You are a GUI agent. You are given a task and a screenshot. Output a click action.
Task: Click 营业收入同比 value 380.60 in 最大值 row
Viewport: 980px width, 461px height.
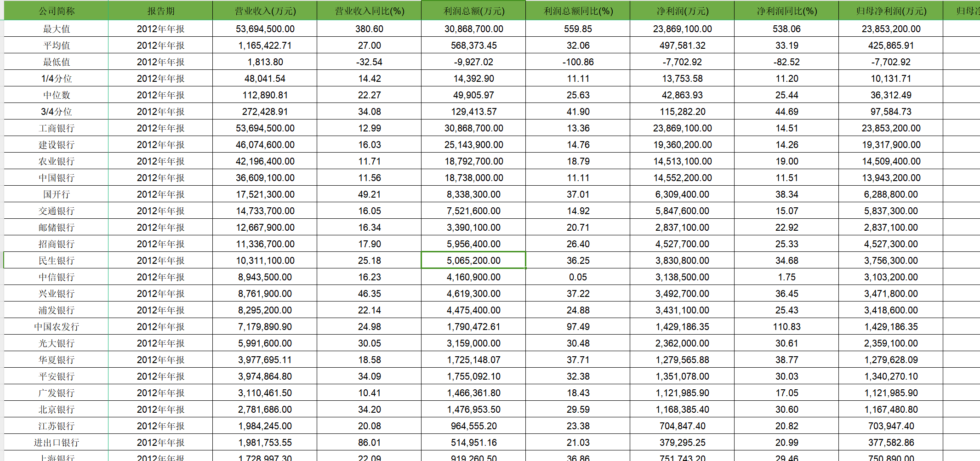click(369, 28)
